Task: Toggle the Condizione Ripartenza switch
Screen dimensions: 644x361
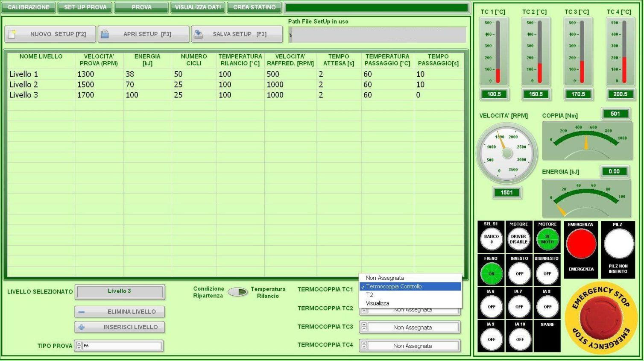Action: tap(238, 292)
